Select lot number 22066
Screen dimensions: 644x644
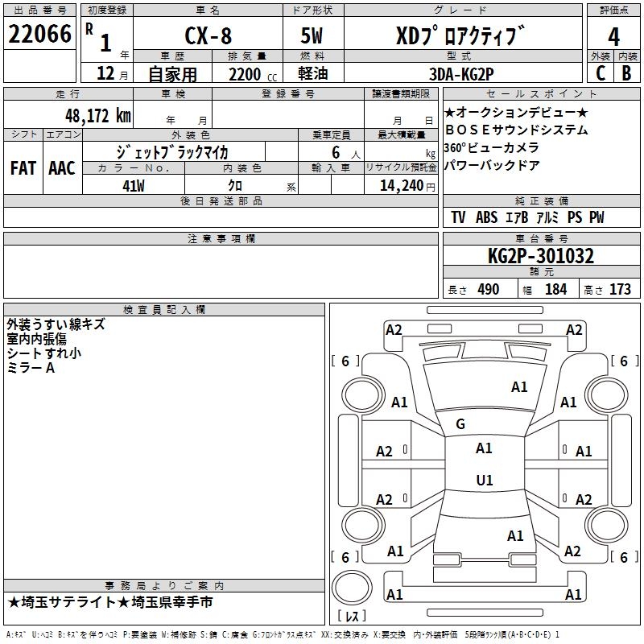[x=39, y=34]
